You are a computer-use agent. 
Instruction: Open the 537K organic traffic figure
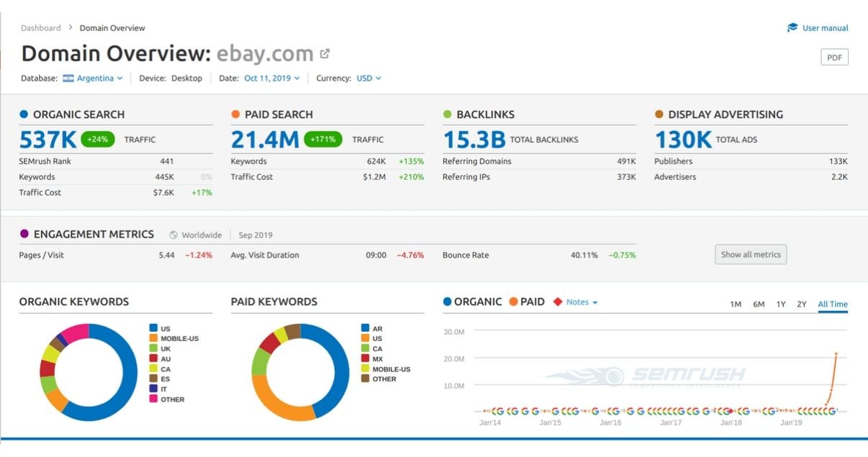48,140
